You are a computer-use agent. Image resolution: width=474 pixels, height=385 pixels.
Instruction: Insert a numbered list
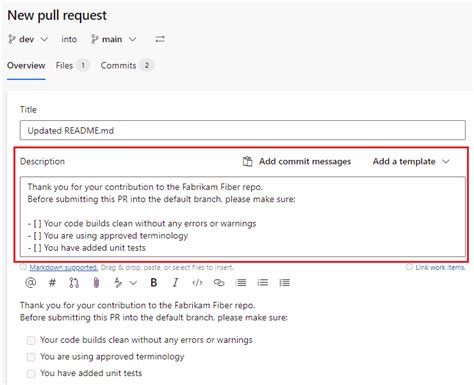(262, 283)
